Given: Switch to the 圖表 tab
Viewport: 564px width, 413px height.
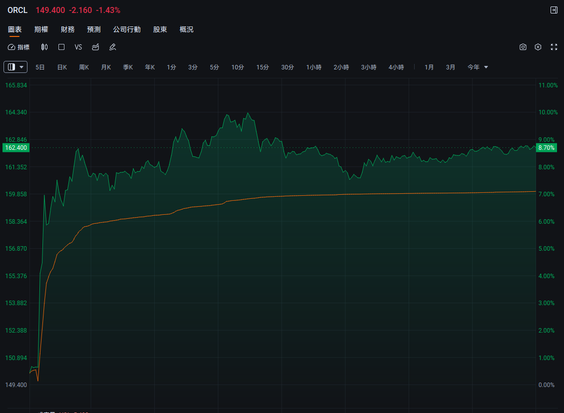Looking at the screenshot, I should (x=15, y=30).
